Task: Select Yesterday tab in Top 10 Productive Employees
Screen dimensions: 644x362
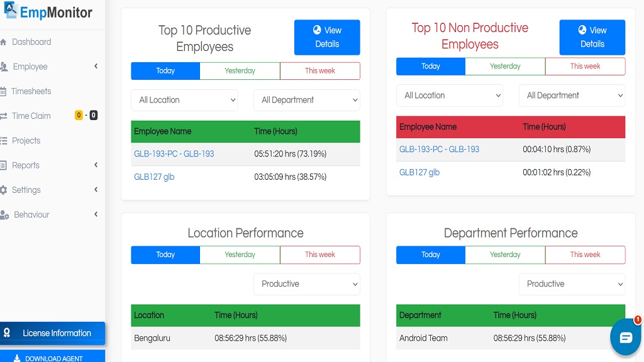Action: coord(240,71)
